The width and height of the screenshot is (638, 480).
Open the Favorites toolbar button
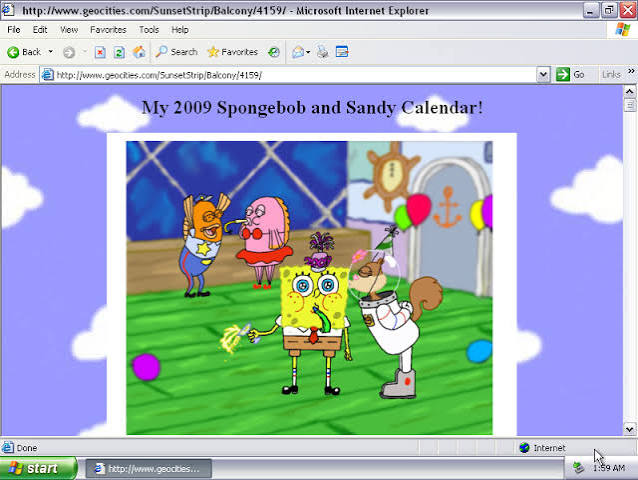[233, 52]
